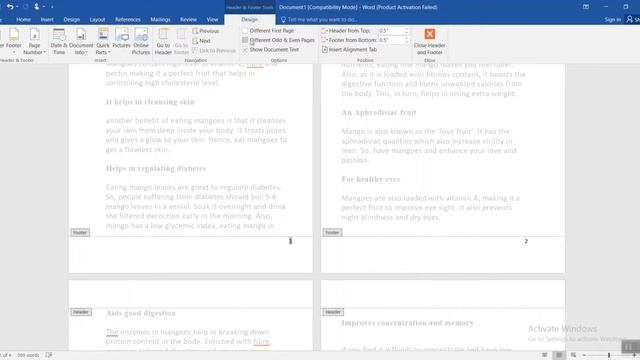
Task: Click the zoom slider handle
Action: (x=609, y=355)
